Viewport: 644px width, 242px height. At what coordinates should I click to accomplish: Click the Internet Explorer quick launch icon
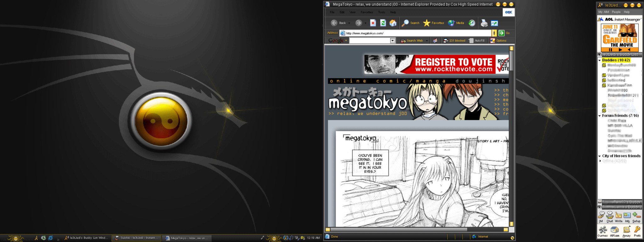tap(50, 238)
